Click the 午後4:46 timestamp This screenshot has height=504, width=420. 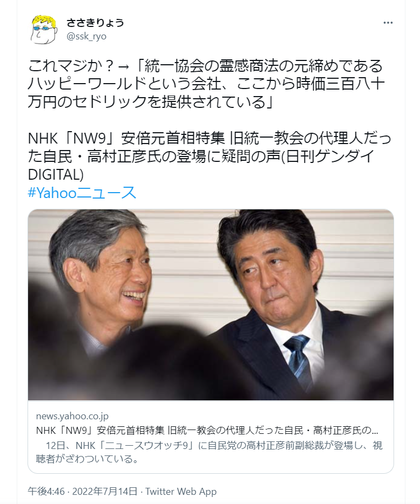coord(46,491)
